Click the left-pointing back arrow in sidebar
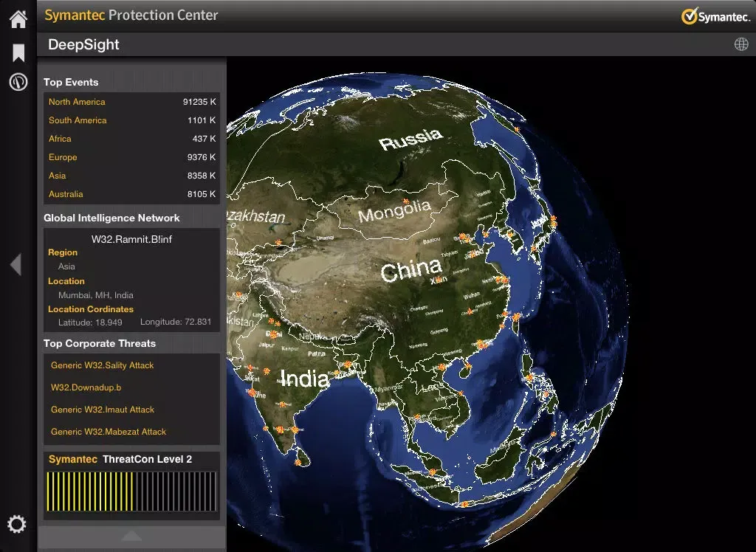Screen dimensions: 756x552 pos(16,265)
